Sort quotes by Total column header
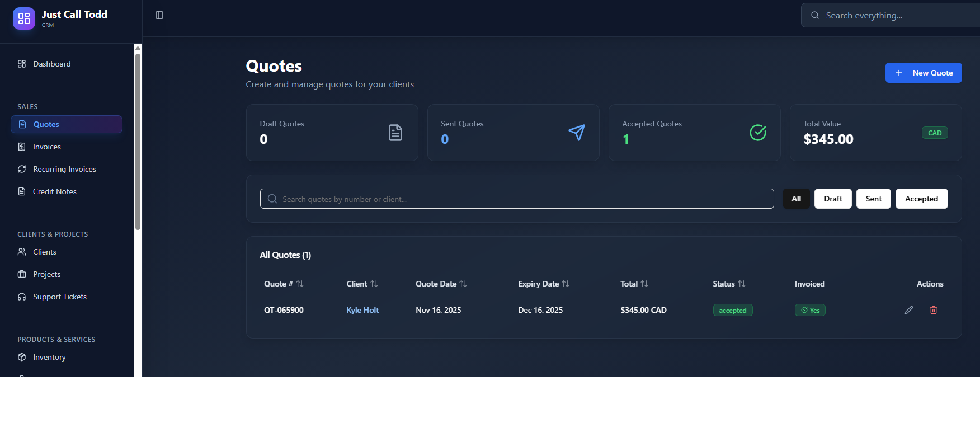The height and width of the screenshot is (446, 980). tap(634, 284)
